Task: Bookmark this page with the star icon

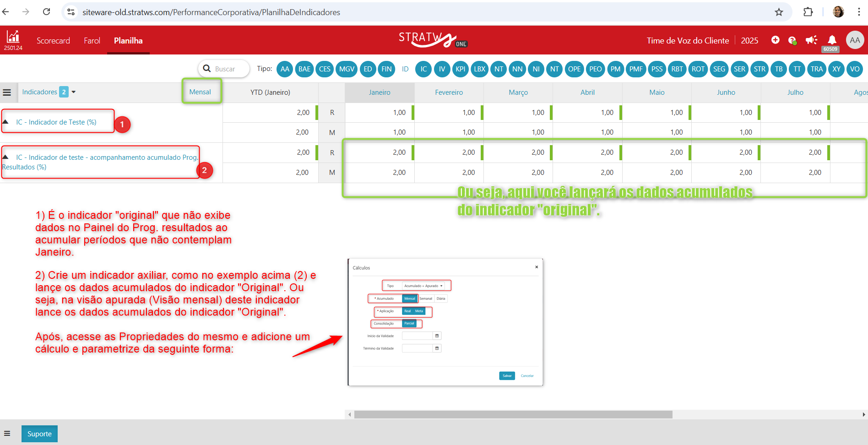Action: click(779, 12)
